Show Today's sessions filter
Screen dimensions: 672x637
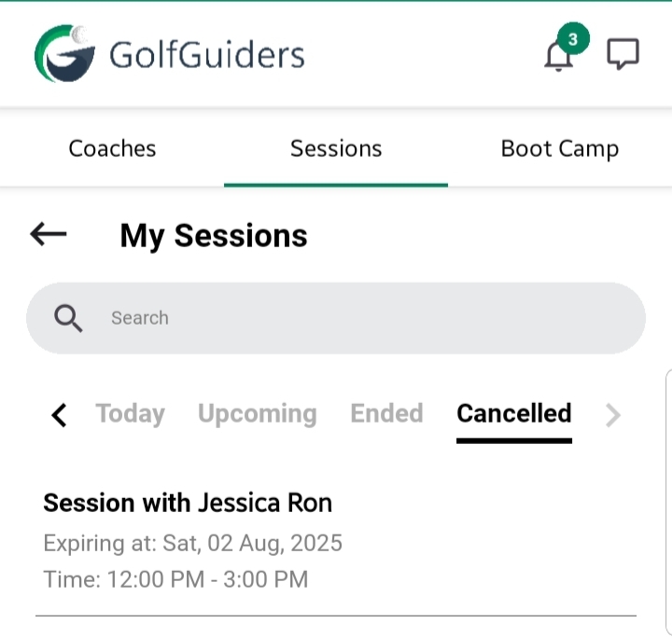click(130, 413)
